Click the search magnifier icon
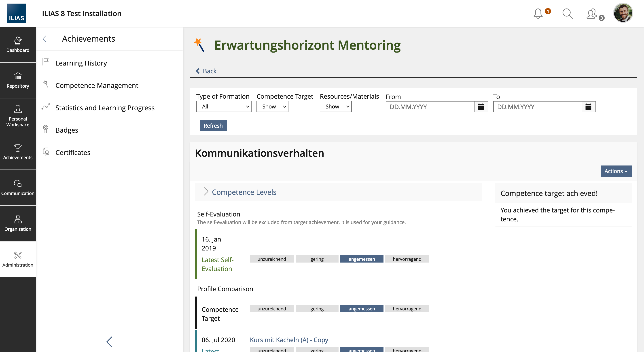Screen dimensions: 644x352 coord(568,13)
